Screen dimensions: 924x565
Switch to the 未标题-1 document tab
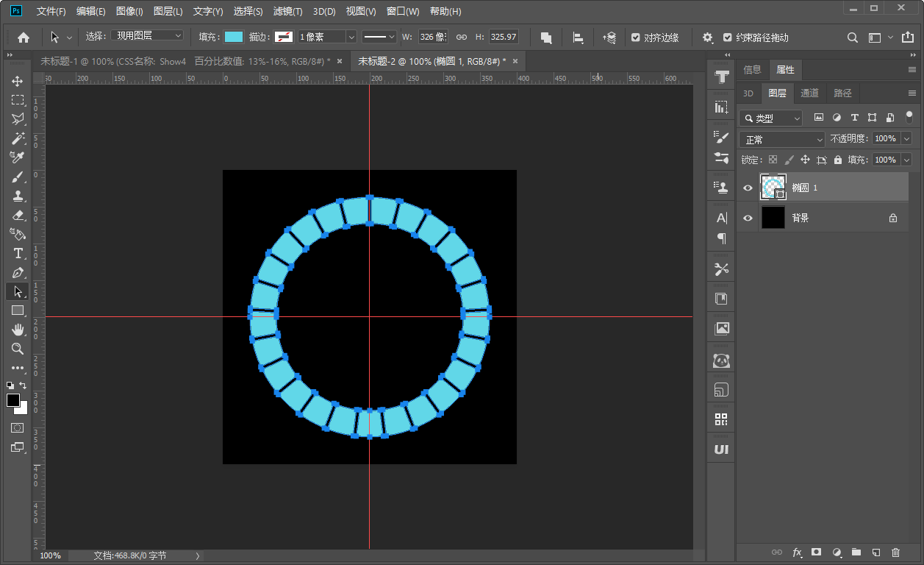[x=185, y=61]
